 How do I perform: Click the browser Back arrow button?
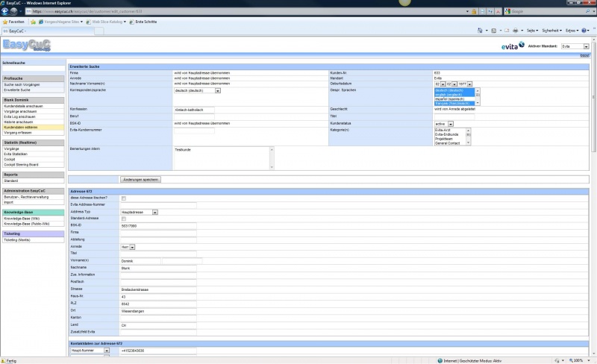click(x=5, y=11)
